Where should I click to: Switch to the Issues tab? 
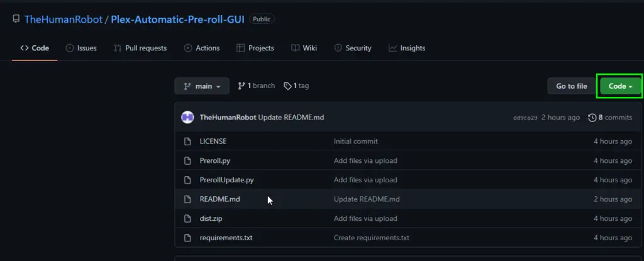click(81, 48)
